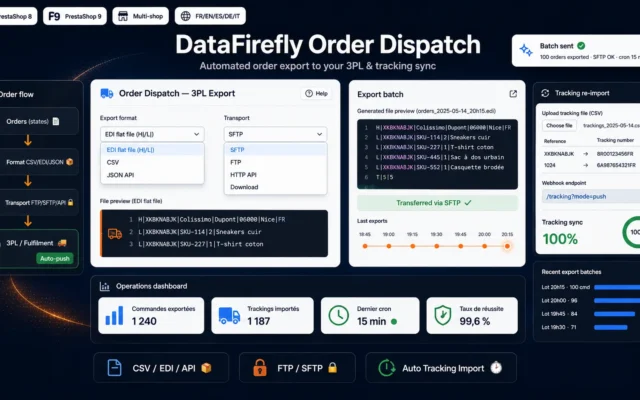Image resolution: width=640 pixels, height=400 pixels.
Task: Click the 19:00 export timeline point
Action: tap(389, 246)
